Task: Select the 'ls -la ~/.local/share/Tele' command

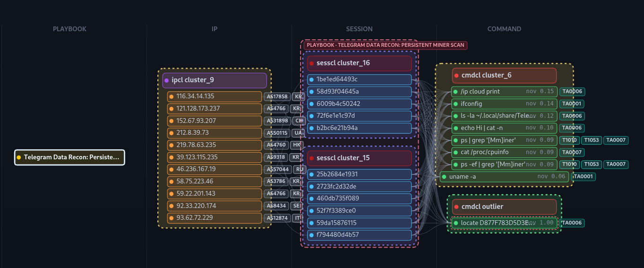Action: pyautogui.click(x=505, y=116)
